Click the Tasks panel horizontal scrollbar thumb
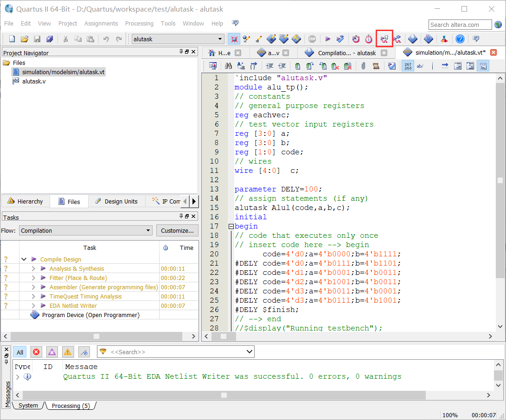This screenshot has width=506, height=420. pos(96,336)
